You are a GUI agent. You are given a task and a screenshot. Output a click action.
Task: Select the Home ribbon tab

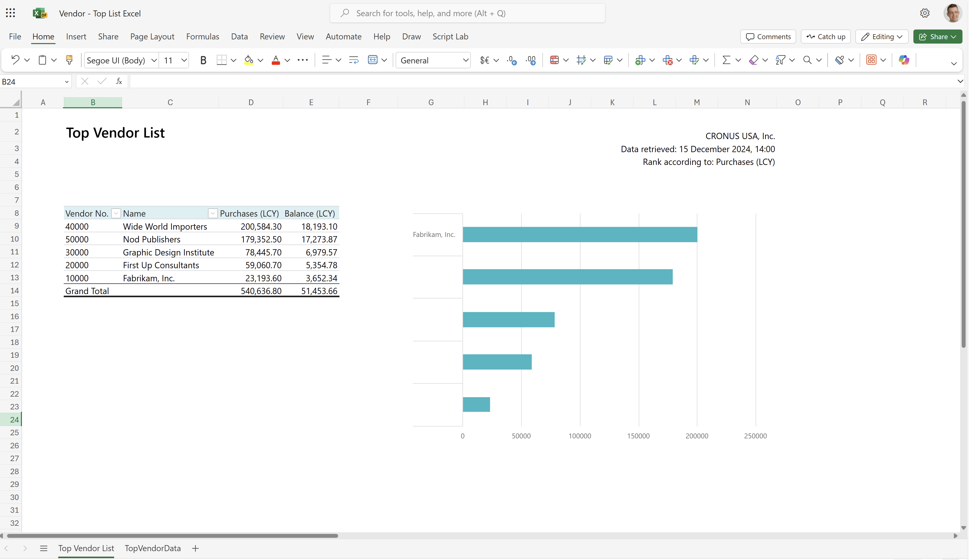tap(43, 36)
